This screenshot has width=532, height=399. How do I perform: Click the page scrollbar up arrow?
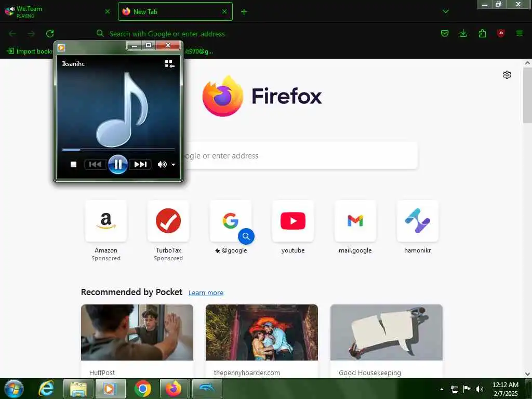pyautogui.click(x=528, y=63)
